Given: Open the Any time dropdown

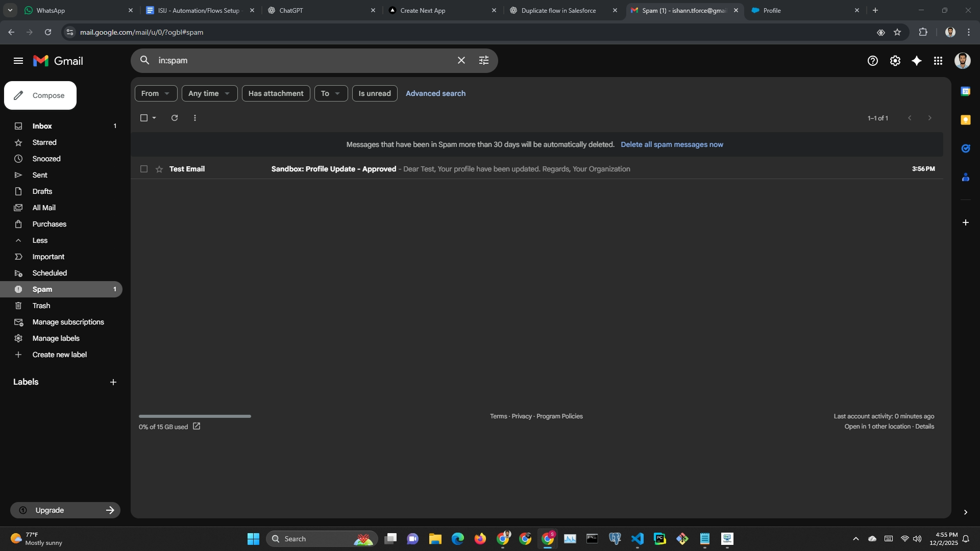Looking at the screenshot, I should 209,93.
